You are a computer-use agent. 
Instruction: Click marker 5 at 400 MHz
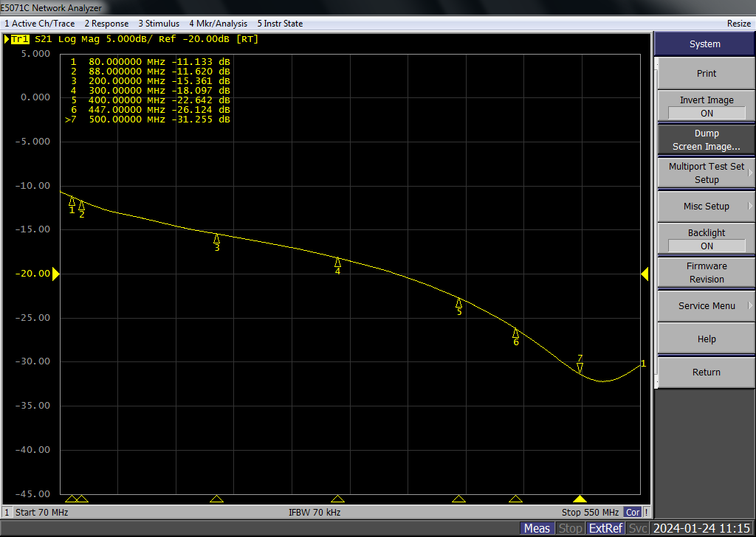point(459,306)
